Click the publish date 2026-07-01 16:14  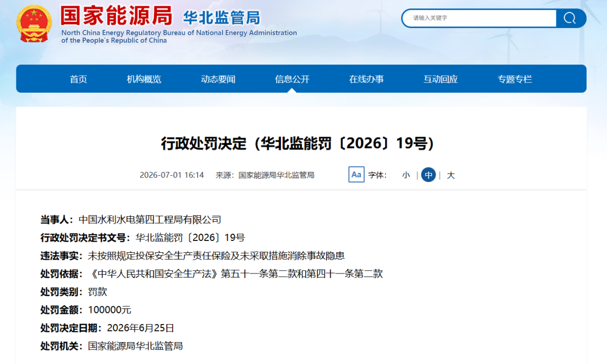pyautogui.click(x=171, y=175)
